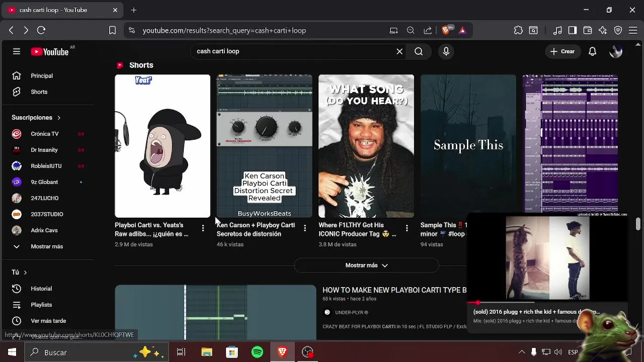Open the 2037STUDIO channel
The height and width of the screenshot is (362, 644).
(47, 214)
